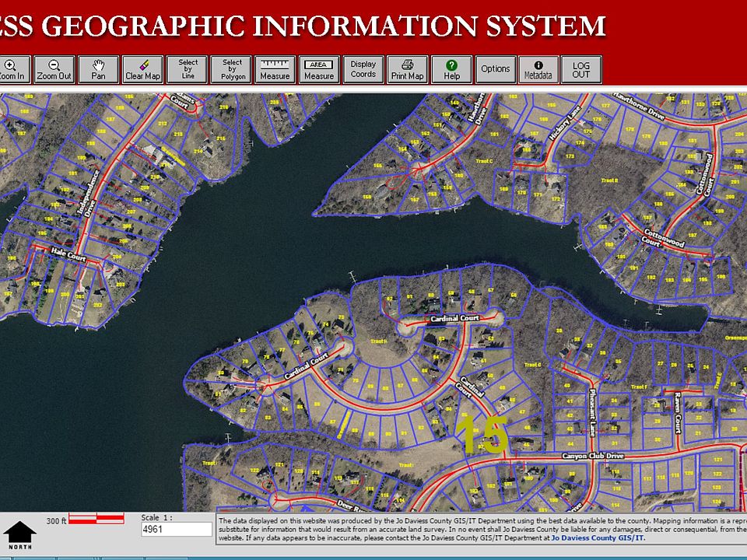View the Metadata info icon

pos(538,69)
